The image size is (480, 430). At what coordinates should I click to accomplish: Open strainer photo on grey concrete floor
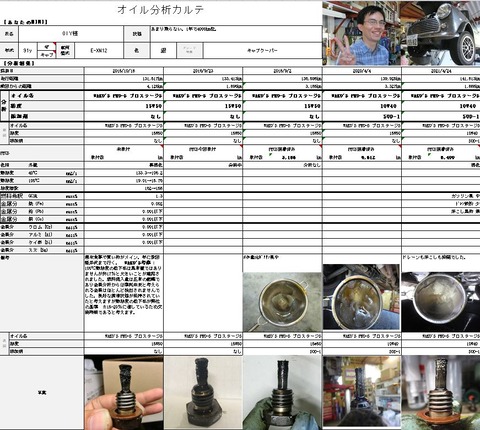pos(283,302)
